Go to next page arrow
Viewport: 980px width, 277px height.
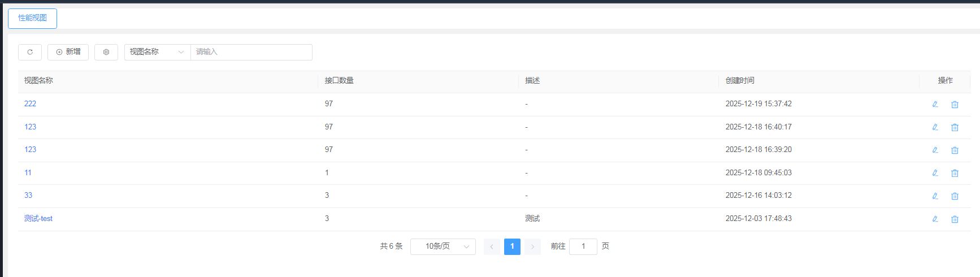click(532, 246)
